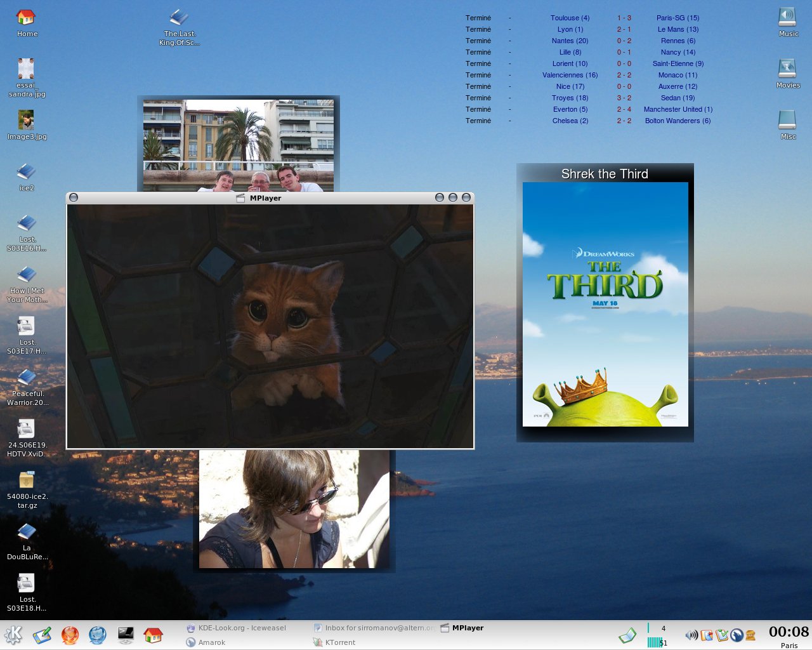Click the photo frame with palm trees

coord(239,145)
